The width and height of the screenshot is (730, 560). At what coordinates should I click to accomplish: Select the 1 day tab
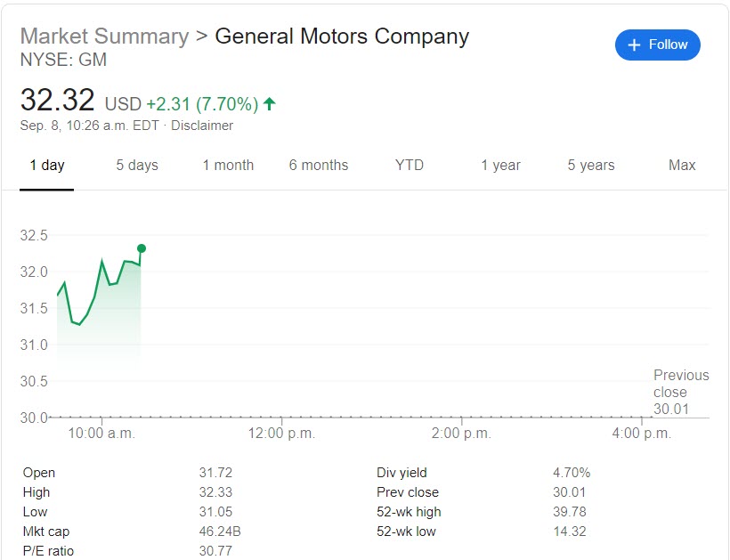pos(46,166)
